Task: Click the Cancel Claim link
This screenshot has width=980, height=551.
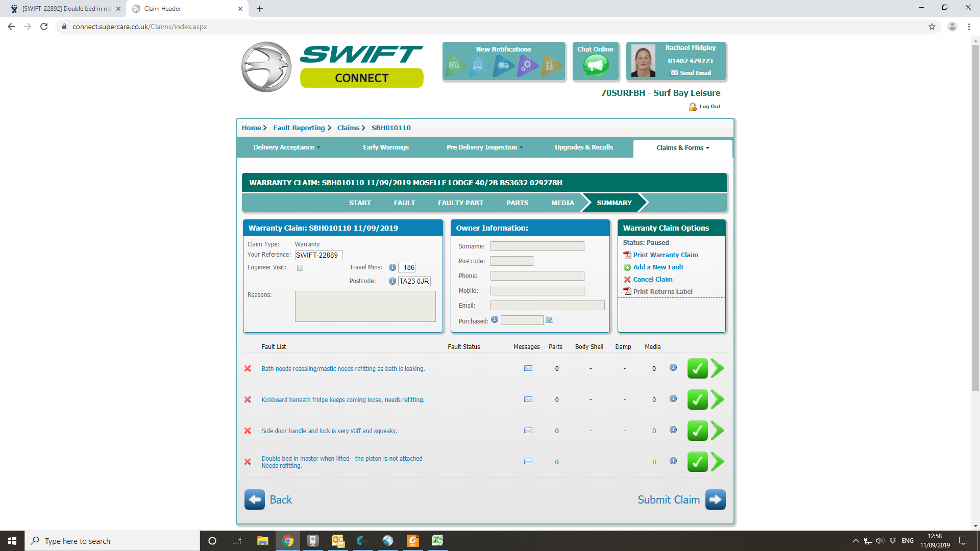Action: click(x=652, y=279)
